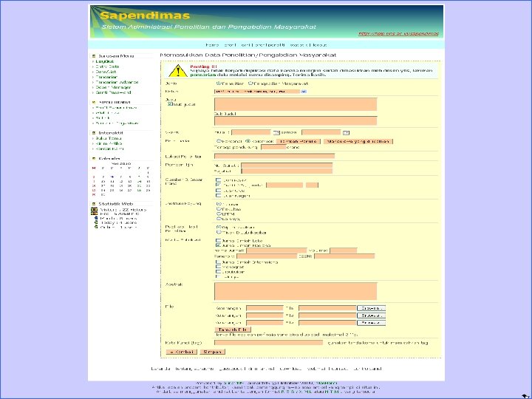Click the Kata Kunci (tag) input
532x399 pixels.
coord(269,343)
